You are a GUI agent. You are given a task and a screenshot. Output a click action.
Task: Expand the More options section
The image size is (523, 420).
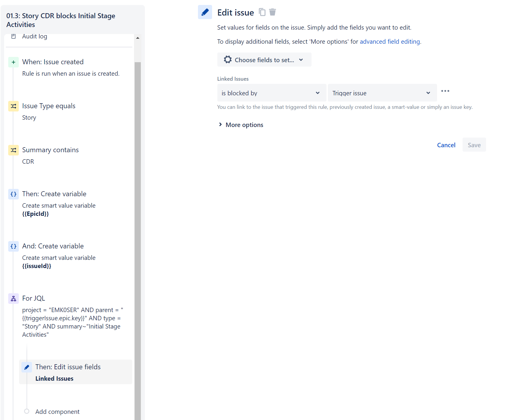point(241,125)
